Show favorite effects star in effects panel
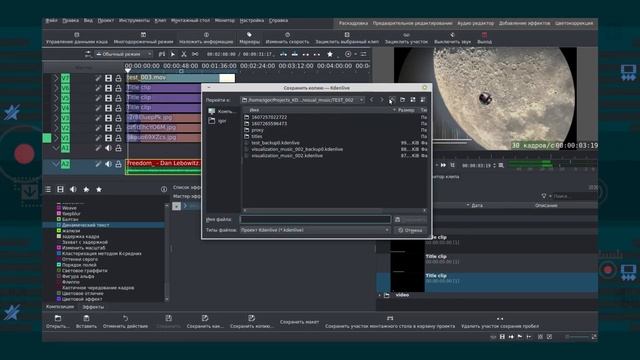Screen dimensions: 640x360 pos(99,189)
